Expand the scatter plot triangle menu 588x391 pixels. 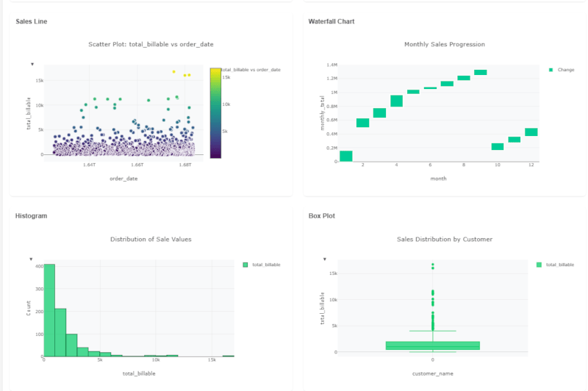click(32, 64)
